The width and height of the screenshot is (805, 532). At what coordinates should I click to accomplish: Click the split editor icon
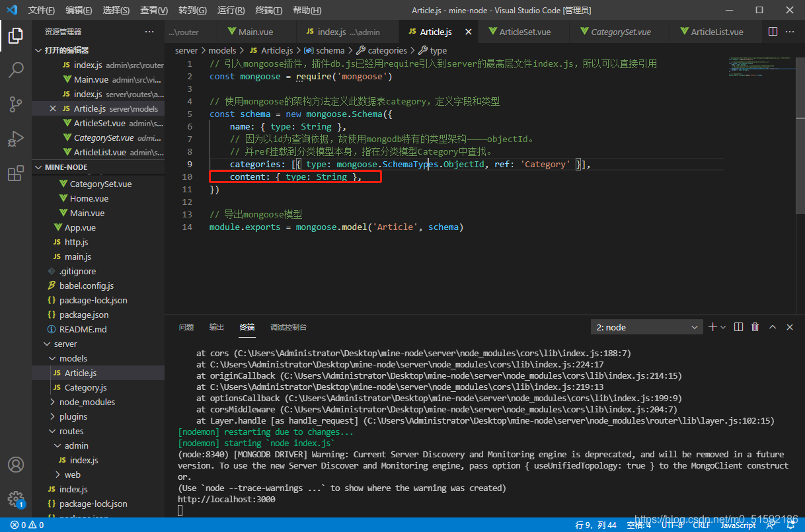(x=773, y=32)
